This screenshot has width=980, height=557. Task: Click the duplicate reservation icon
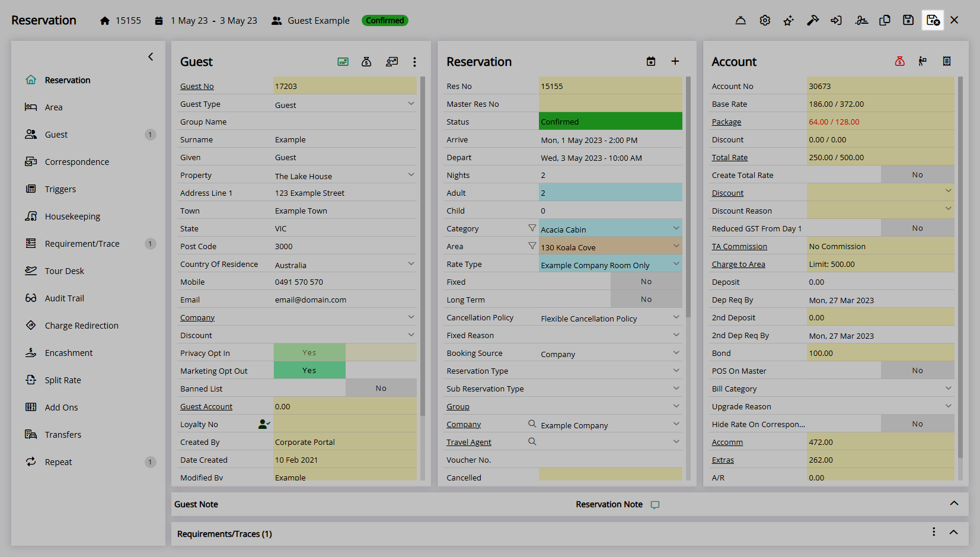[885, 20]
